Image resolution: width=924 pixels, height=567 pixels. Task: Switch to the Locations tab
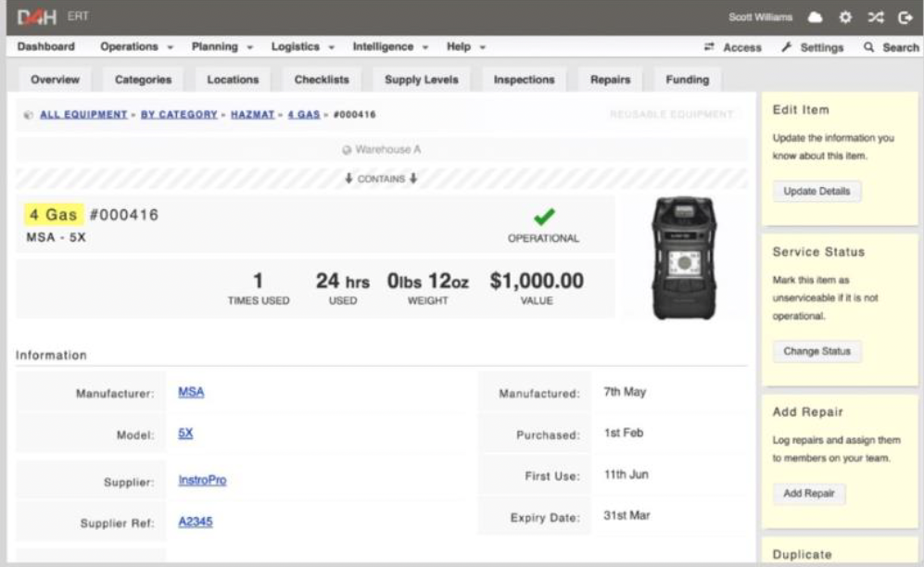pos(233,80)
